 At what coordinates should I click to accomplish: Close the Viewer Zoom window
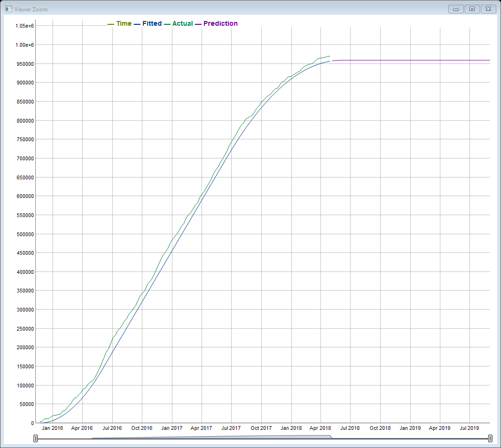pyautogui.click(x=488, y=9)
